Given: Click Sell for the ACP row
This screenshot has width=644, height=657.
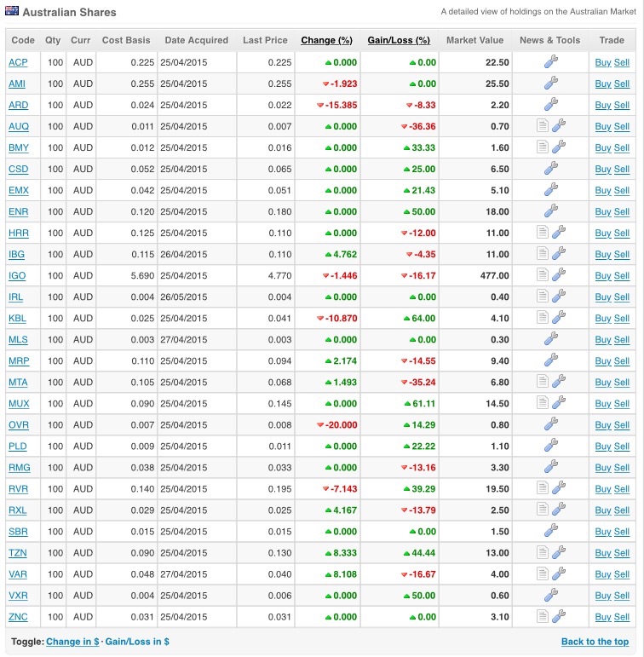Looking at the screenshot, I should coord(622,62).
